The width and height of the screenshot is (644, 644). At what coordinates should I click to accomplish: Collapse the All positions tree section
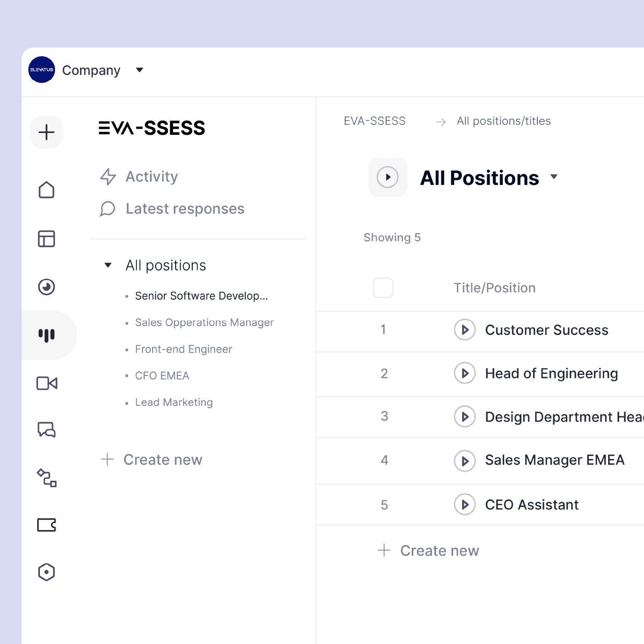(x=108, y=265)
